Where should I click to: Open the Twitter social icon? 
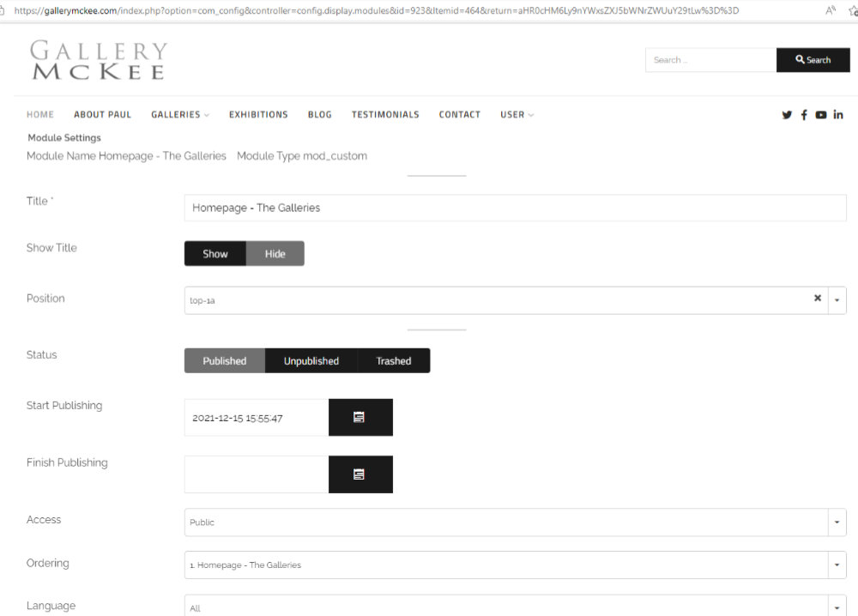(x=787, y=115)
